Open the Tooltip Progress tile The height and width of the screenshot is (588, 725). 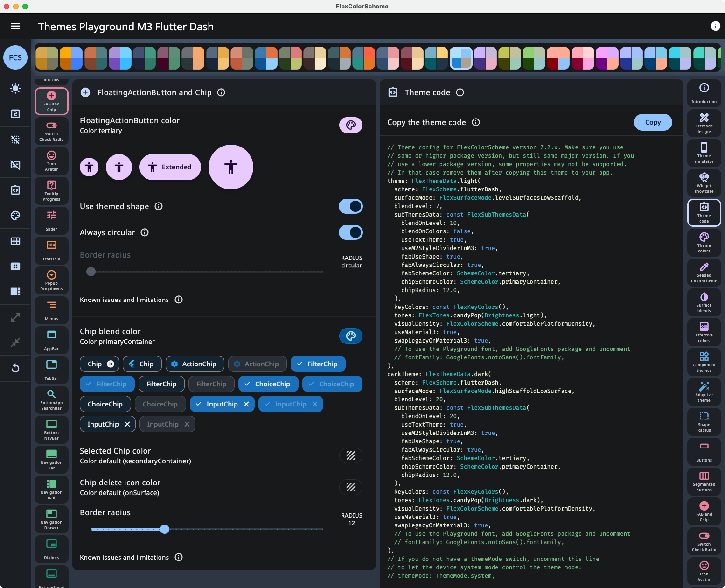[51, 191]
